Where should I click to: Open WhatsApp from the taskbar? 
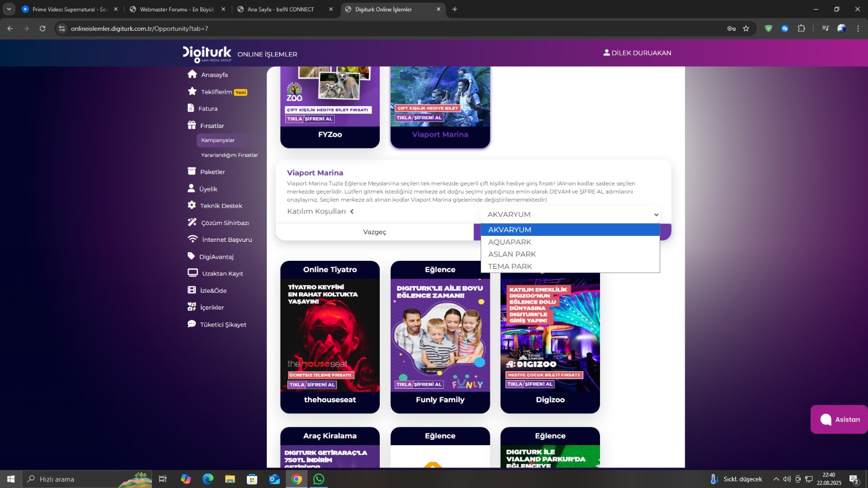coord(319,479)
